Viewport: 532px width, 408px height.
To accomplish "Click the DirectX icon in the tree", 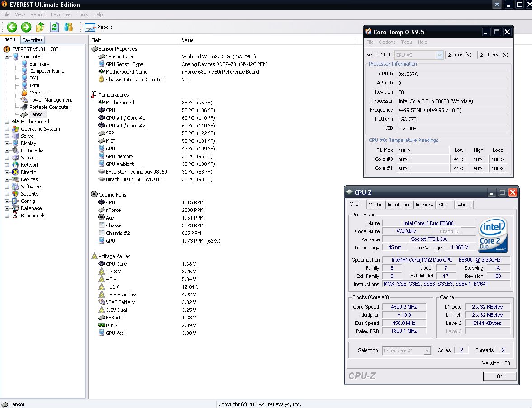I will 15,172.
